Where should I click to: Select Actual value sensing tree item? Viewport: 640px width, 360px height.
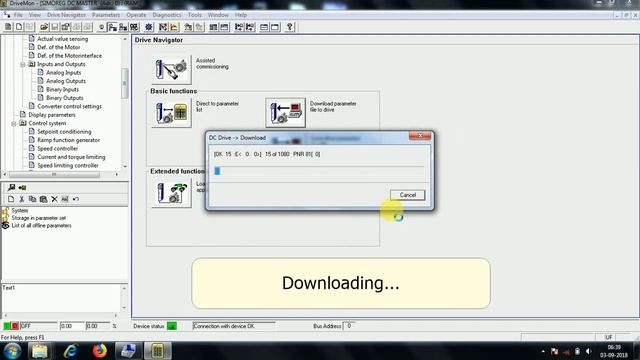[x=62, y=39]
